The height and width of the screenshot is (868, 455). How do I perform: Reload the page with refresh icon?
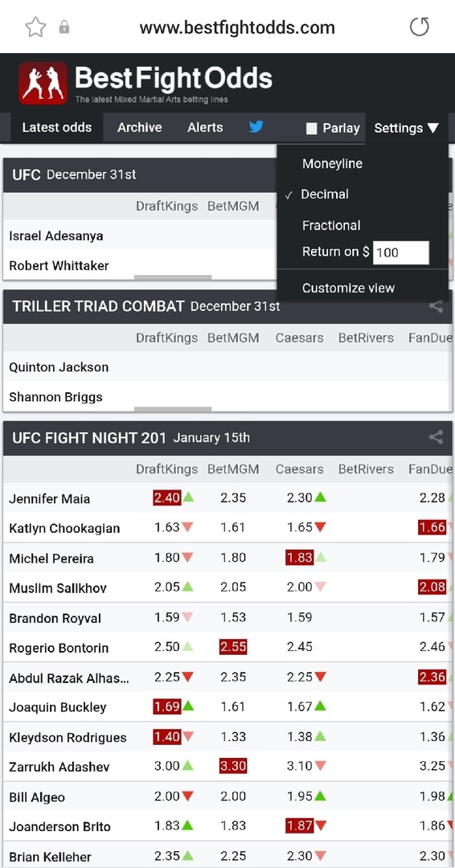[419, 27]
